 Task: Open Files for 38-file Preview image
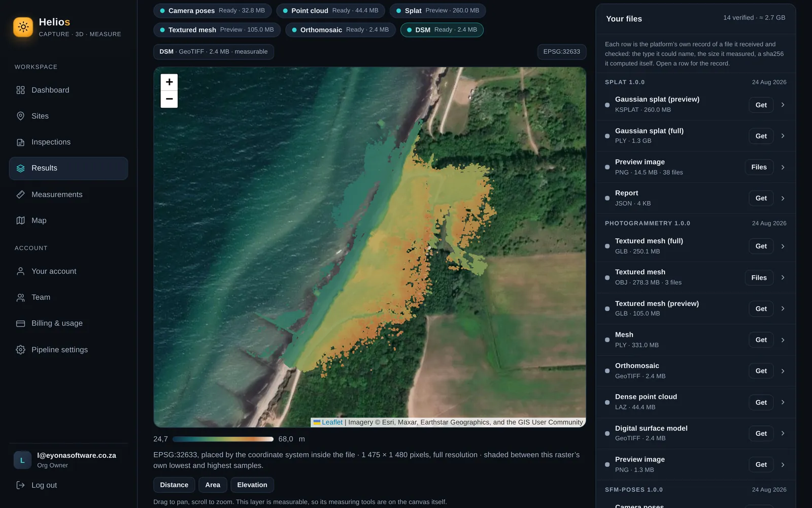[759, 167]
